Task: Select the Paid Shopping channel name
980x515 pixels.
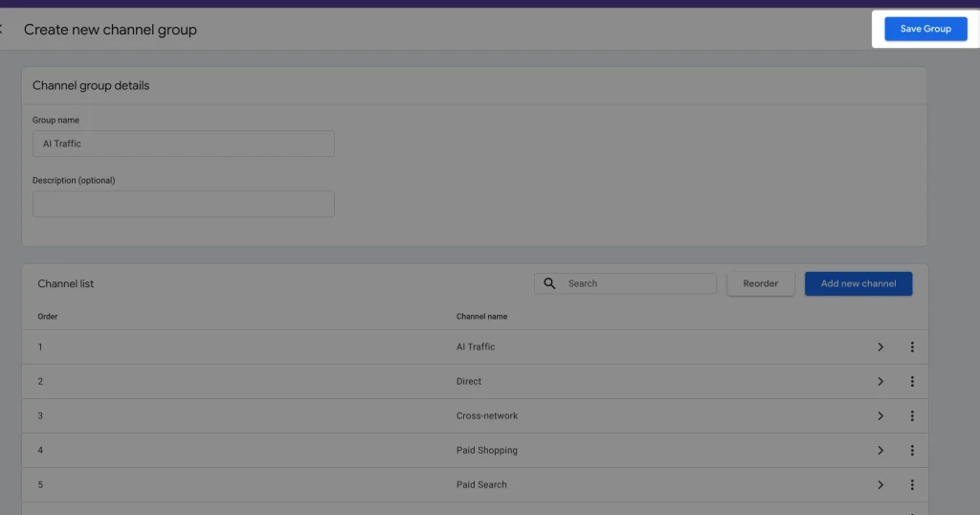Action: coord(487,450)
